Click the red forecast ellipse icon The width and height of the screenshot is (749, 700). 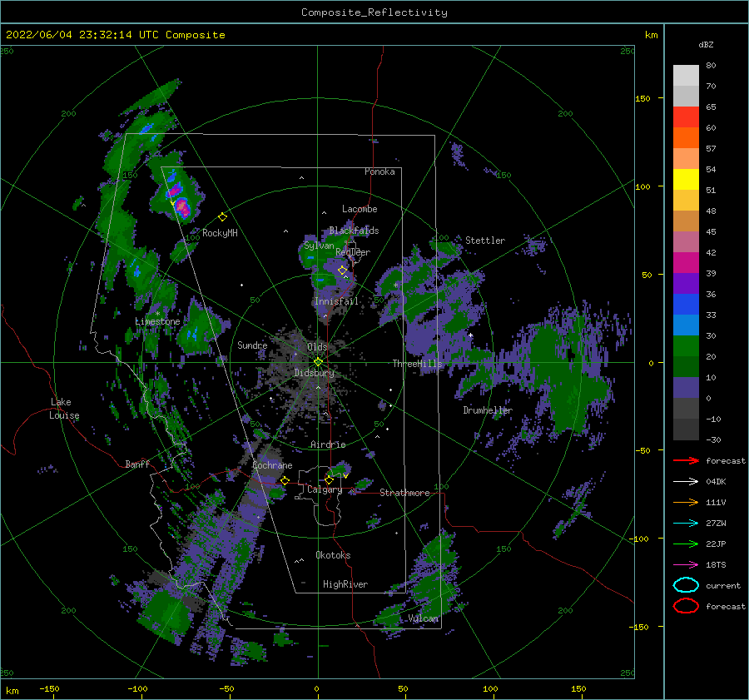(686, 606)
